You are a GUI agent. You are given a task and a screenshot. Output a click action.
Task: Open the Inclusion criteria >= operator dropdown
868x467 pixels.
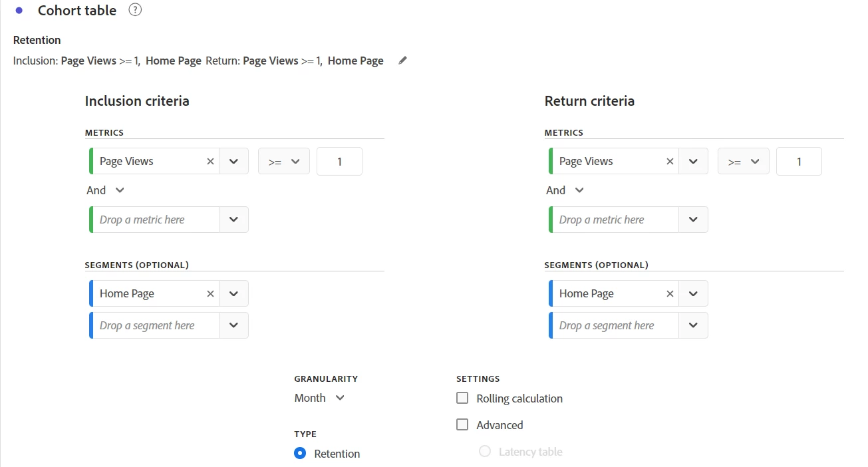coord(283,162)
